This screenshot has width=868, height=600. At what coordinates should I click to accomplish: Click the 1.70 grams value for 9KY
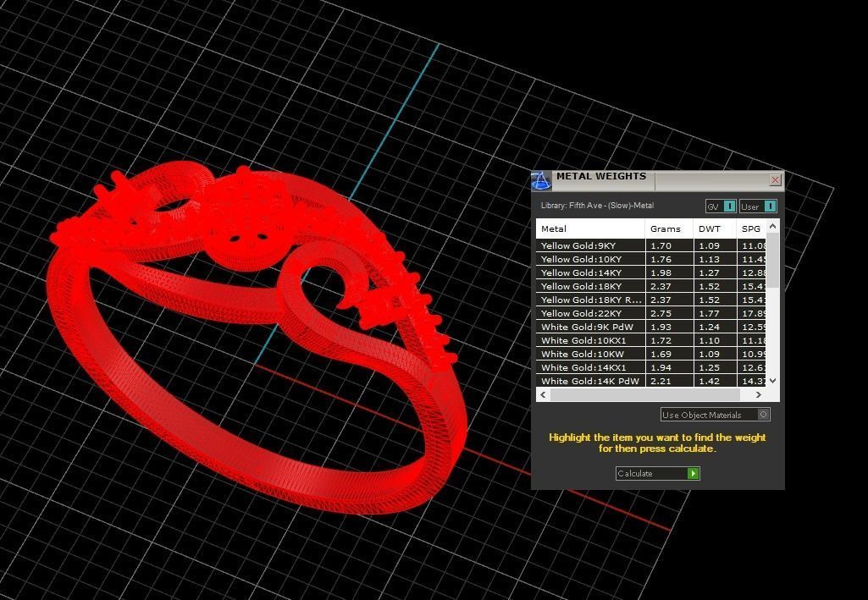point(661,245)
